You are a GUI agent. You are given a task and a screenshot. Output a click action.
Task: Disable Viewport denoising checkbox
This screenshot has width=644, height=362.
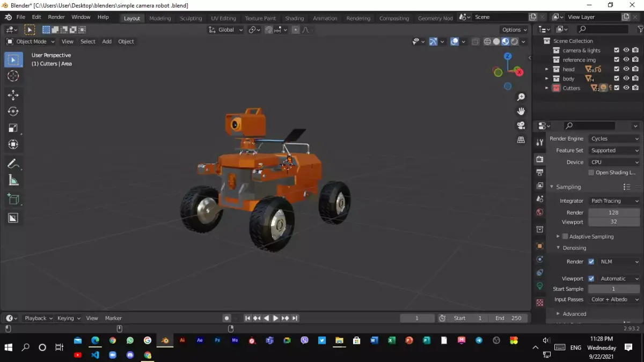(591, 278)
